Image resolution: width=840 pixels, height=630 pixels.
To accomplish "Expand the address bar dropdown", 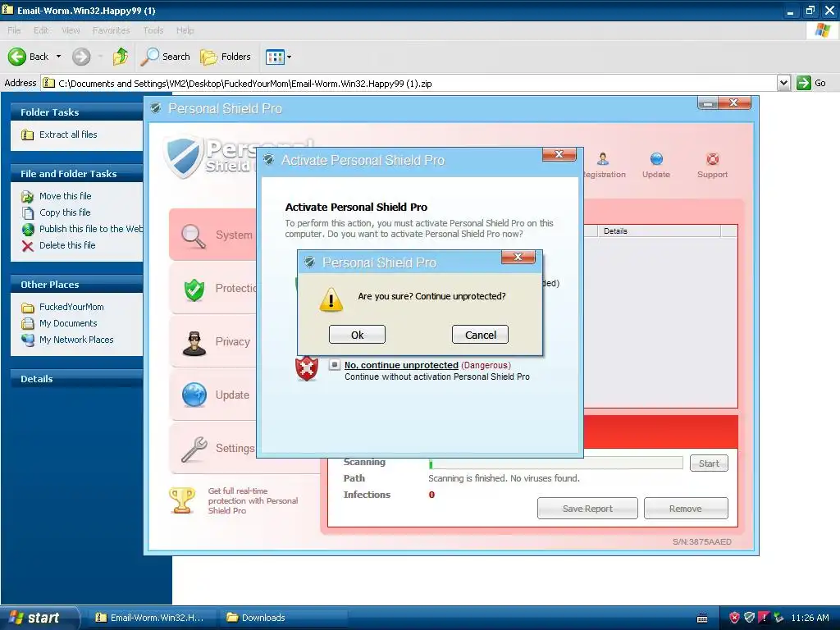I will (x=783, y=83).
